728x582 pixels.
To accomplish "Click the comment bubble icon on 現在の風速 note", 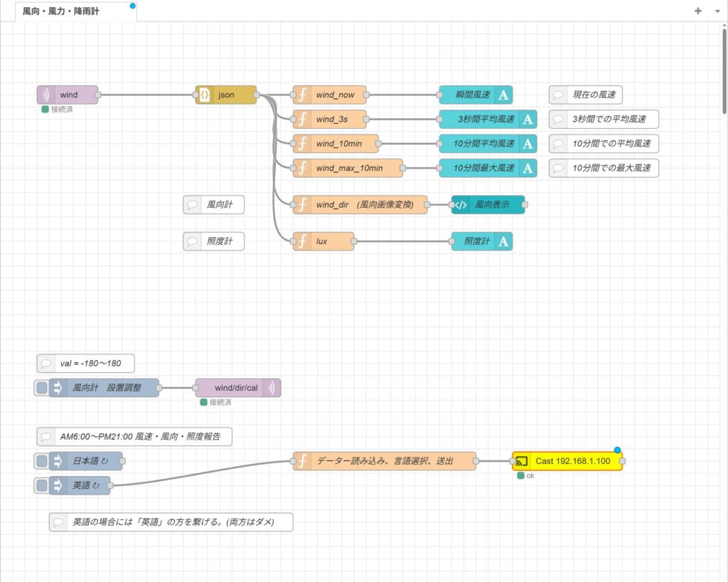I will pos(559,95).
